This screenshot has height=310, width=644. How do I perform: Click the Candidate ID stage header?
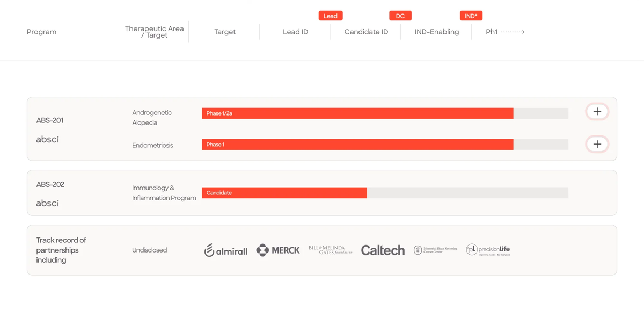(366, 32)
